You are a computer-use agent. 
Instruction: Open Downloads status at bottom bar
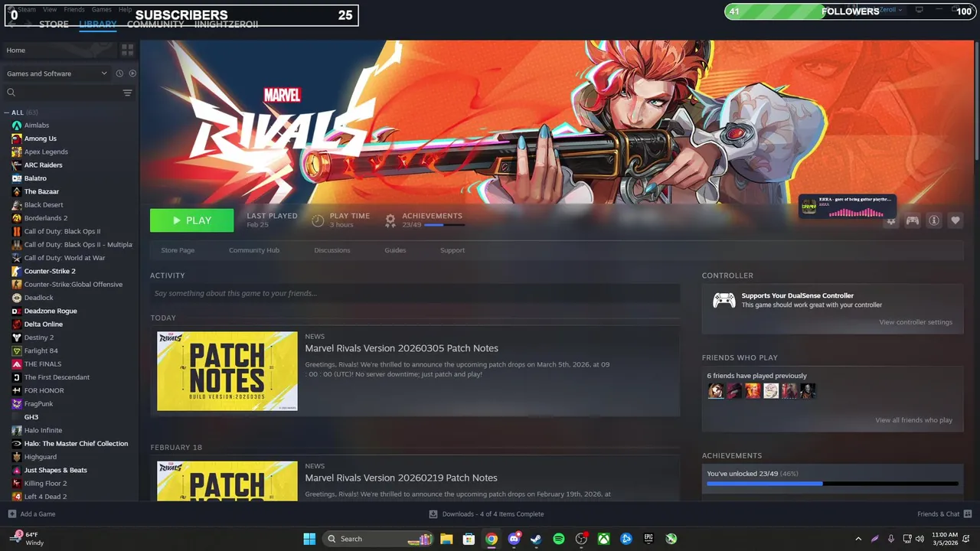point(486,514)
